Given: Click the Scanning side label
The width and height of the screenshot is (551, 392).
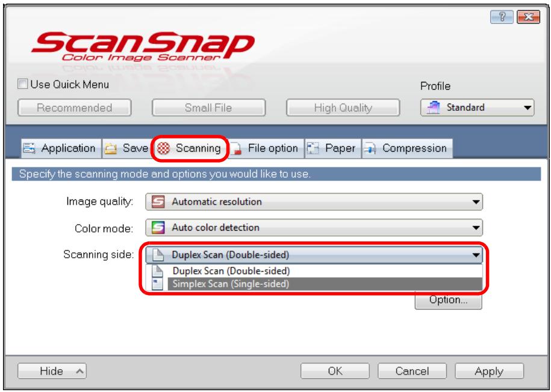Looking at the screenshot, I should pos(98,254).
